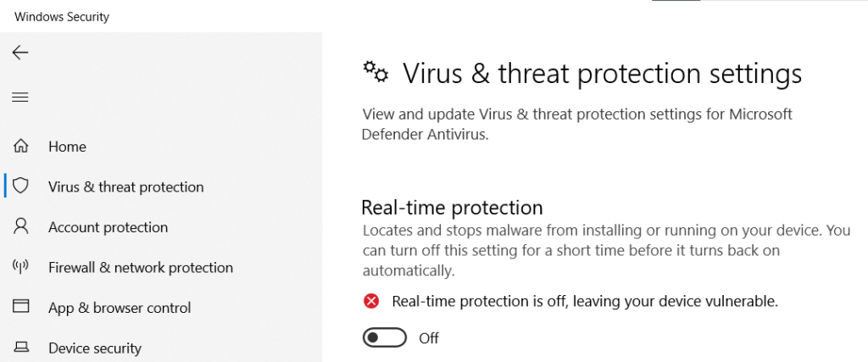Select the Device security label in sidebar
This screenshot has width=868, height=362.
pyautogui.click(x=95, y=348)
